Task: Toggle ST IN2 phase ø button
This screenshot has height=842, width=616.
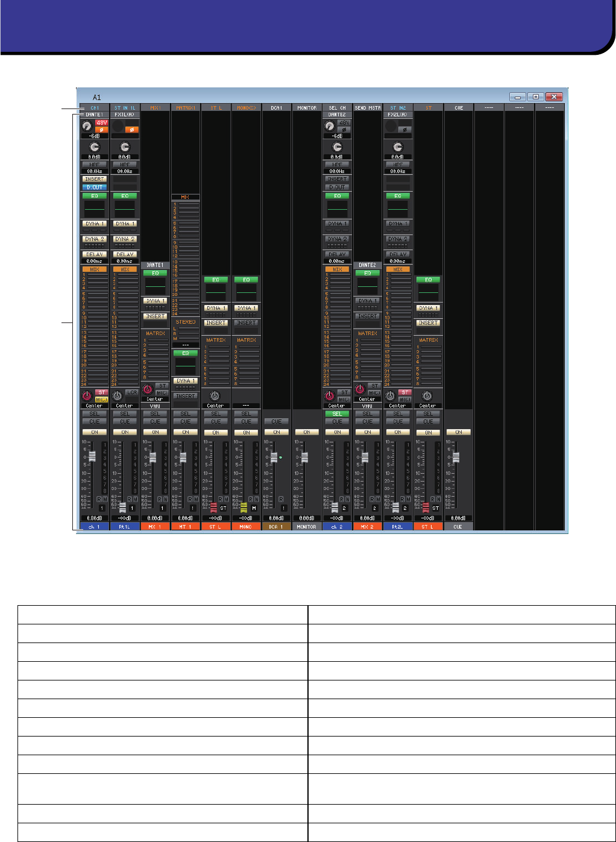Action: 404,130
